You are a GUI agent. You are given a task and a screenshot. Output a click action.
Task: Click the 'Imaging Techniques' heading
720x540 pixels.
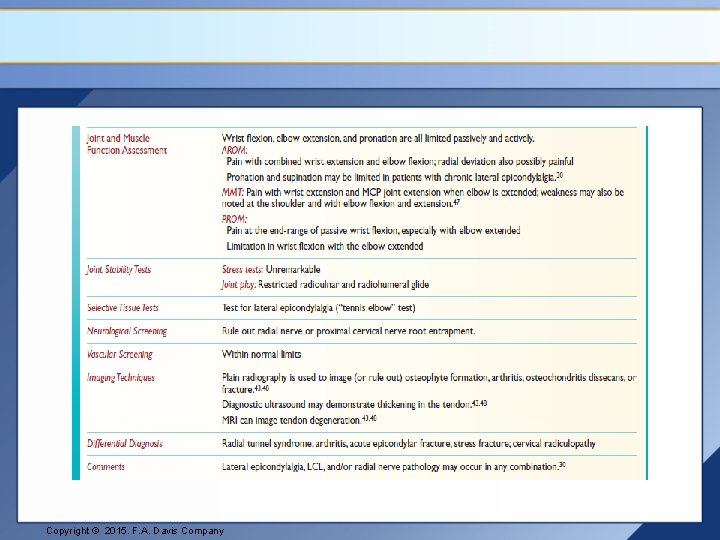coord(121,377)
